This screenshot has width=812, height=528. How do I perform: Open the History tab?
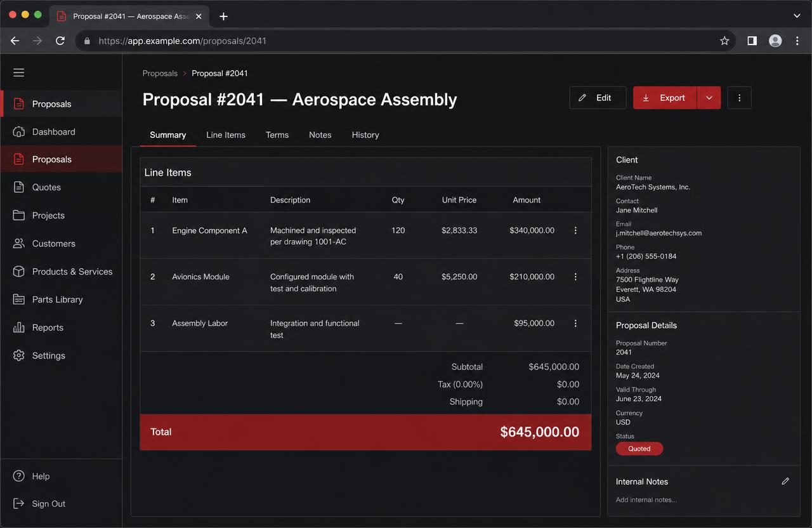coord(365,135)
